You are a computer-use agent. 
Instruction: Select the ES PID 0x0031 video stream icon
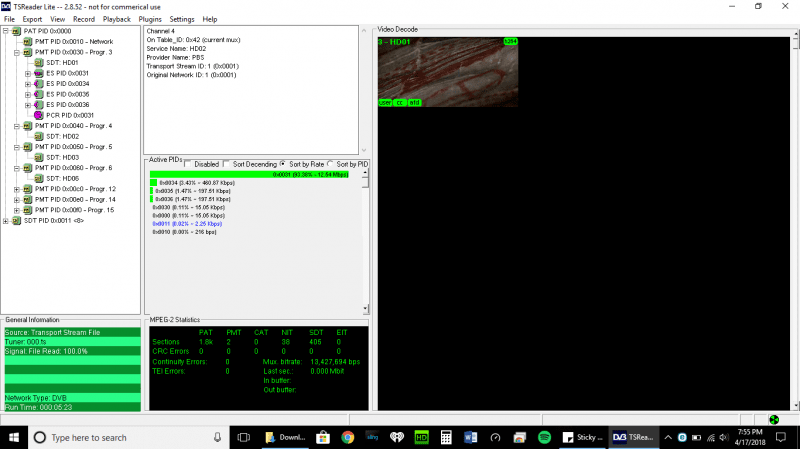39,73
